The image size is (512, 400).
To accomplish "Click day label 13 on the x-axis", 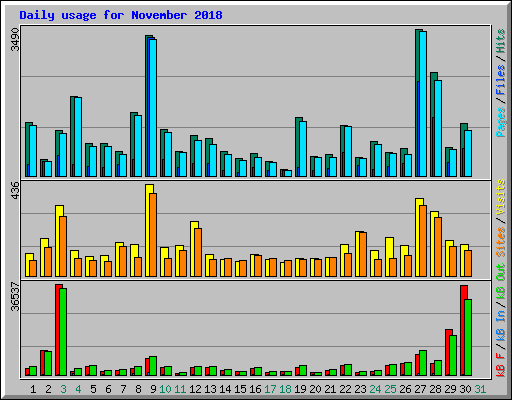I will [210, 389].
